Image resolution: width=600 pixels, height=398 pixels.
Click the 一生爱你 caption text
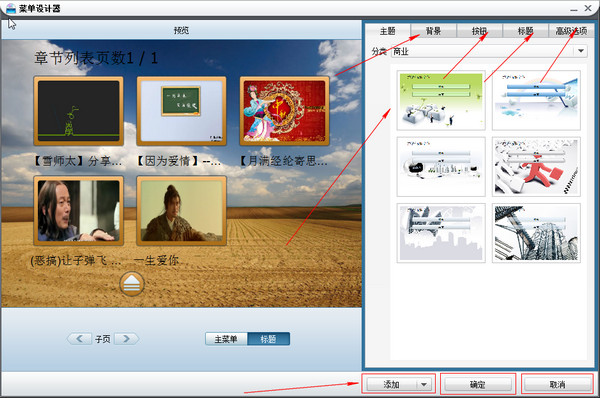point(156,261)
